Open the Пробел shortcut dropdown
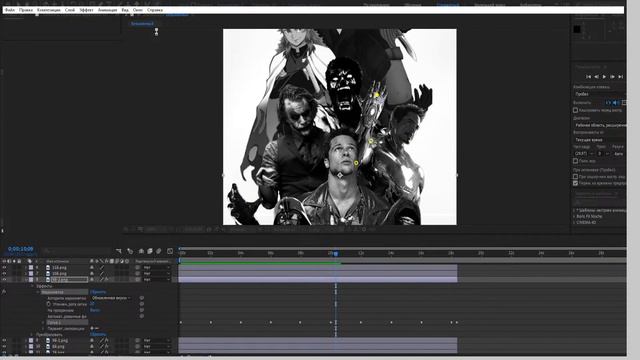This screenshot has height=360, width=640. pyautogui.click(x=599, y=94)
